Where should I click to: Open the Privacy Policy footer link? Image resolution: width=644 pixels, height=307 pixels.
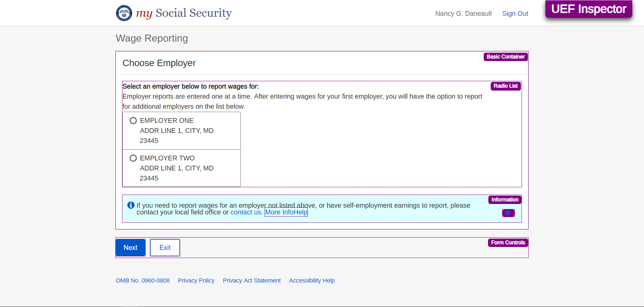[196, 280]
